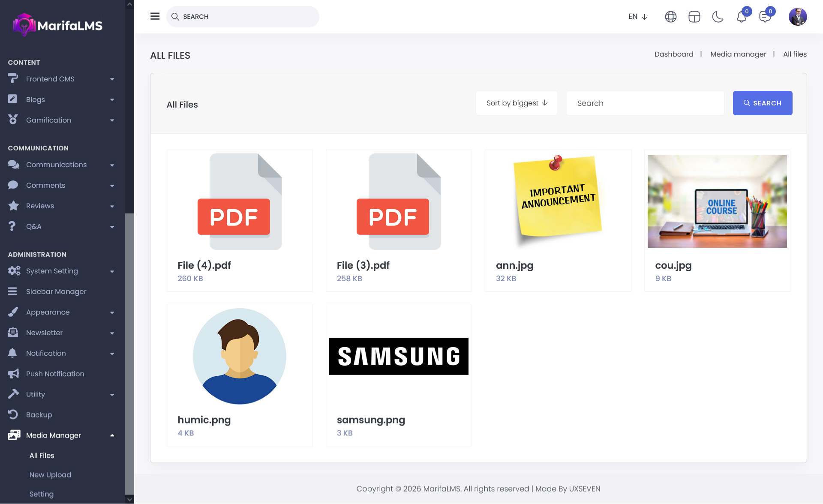
Task: Click the files Search input field
Action: (645, 103)
